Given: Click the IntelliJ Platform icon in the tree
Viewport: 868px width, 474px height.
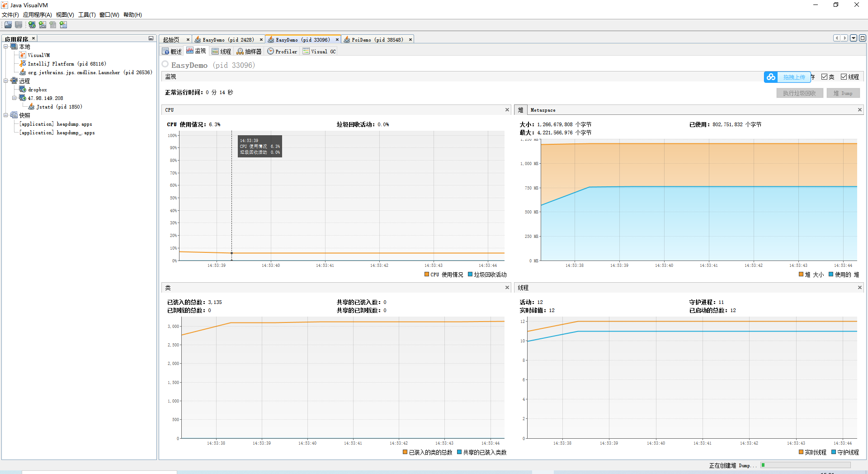Looking at the screenshot, I should pyautogui.click(x=23, y=64).
